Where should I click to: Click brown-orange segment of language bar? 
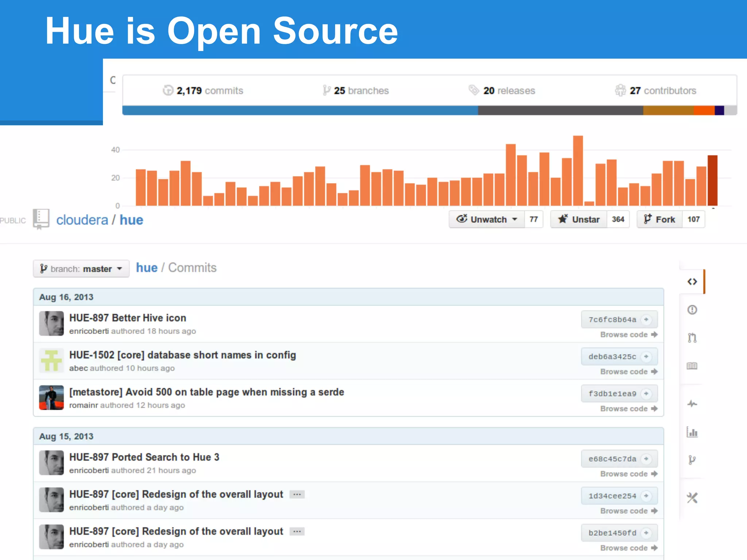pyautogui.click(x=668, y=110)
